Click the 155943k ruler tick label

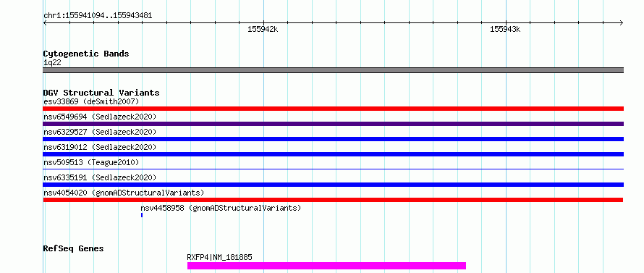(x=505, y=30)
